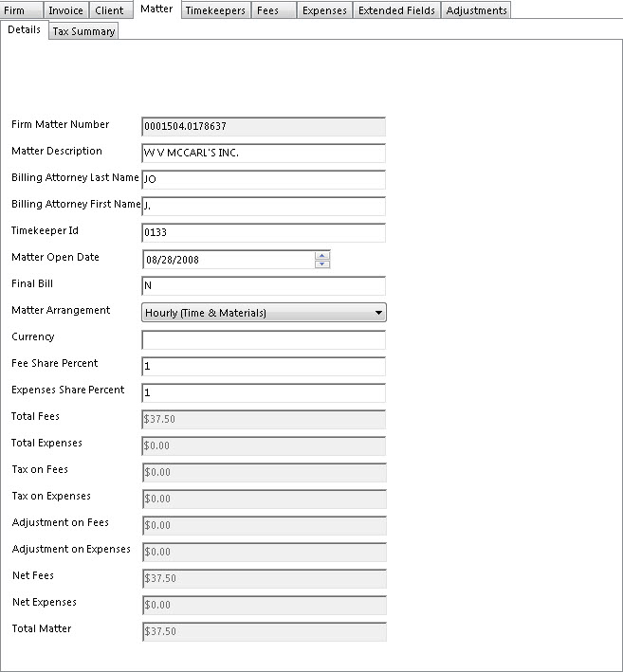Click the Final Bill field
Viewport: 623px width, 672px height.
pos(264,286)
